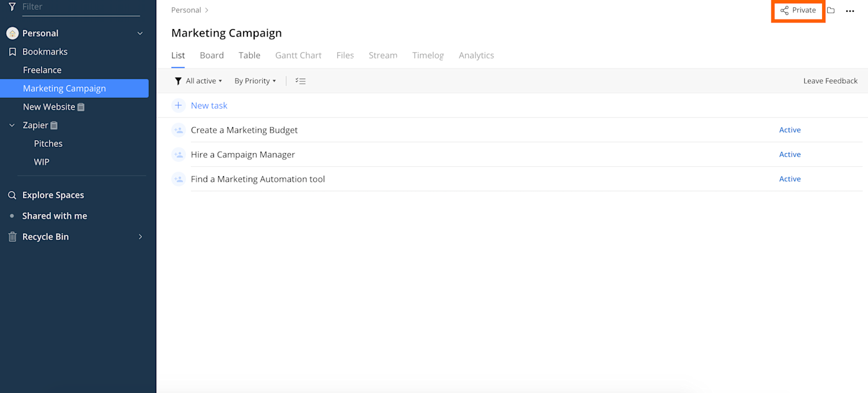Screen dimensions: 868x393
Task: Assign user on Find a Marketing Automation tool
Action: tap(179, 179)
